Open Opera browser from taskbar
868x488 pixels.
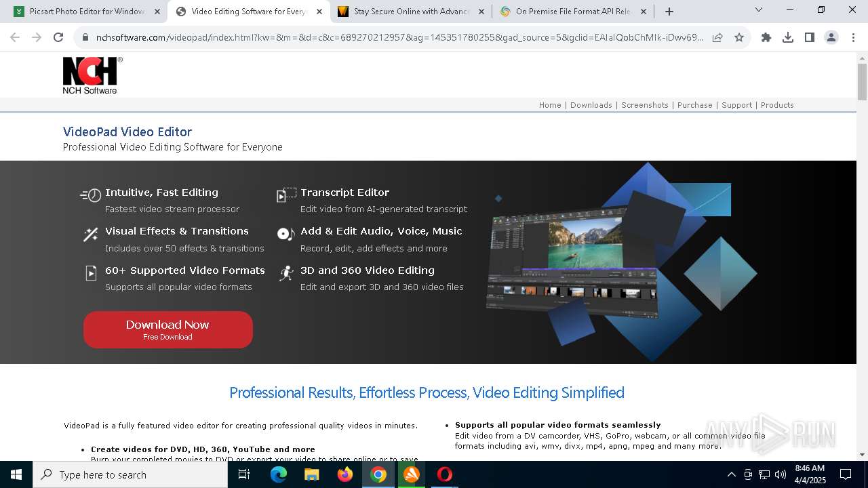click(445, 474)
